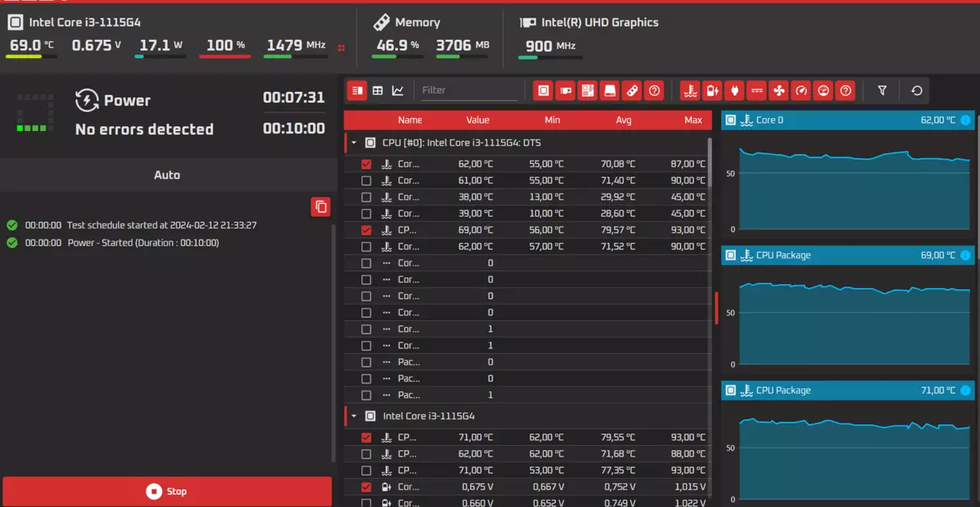The image size is (980, 507).
Task: Toggle the CPU sensor filter icon
Action: pos(544,90)
